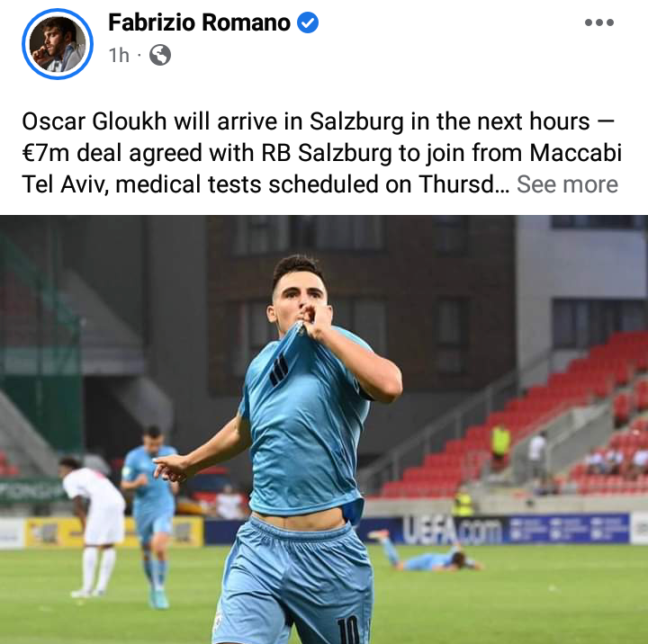Click the UEFA.com banner in photo

click(453, 530)
